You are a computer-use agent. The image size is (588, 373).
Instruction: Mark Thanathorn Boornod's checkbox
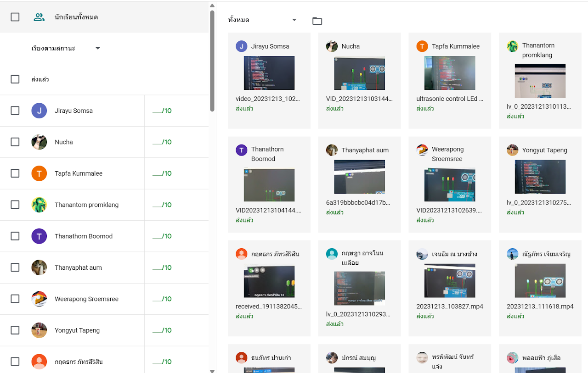click(x=15, y=236)
